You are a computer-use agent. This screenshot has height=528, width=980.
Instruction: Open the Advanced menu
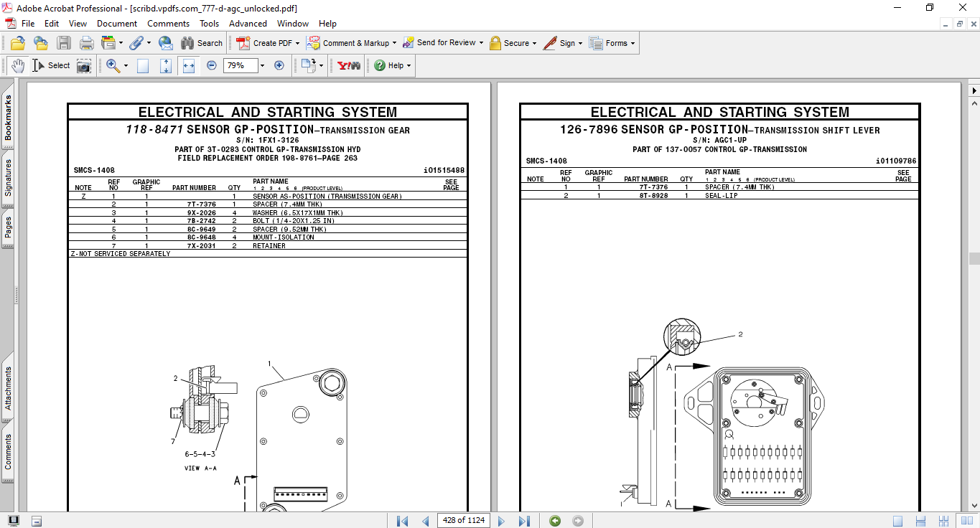pyautogui.click(x=248, y=24)
